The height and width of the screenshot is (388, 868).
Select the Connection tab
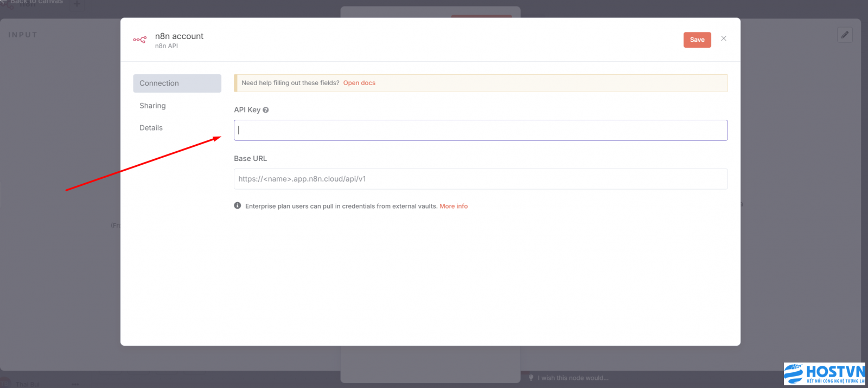click(177, 83)
